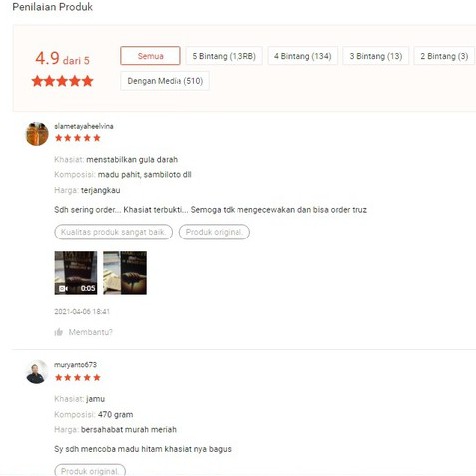
Task: Click the overall five-star rating display
Action: [62, 81]
